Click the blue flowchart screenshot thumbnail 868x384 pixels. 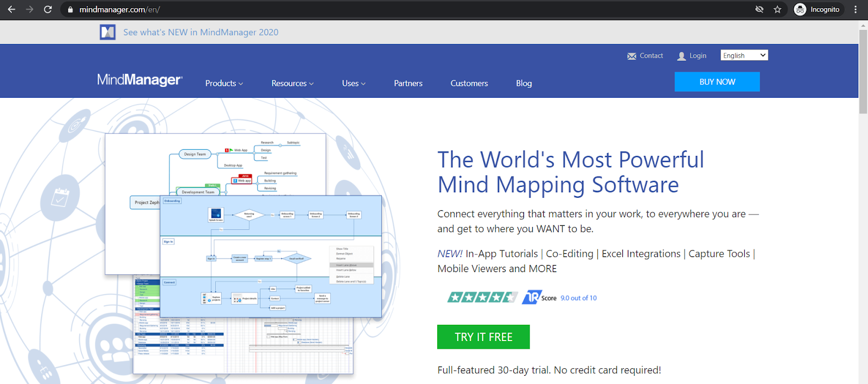pyautogui.click(x=271, y=256)
